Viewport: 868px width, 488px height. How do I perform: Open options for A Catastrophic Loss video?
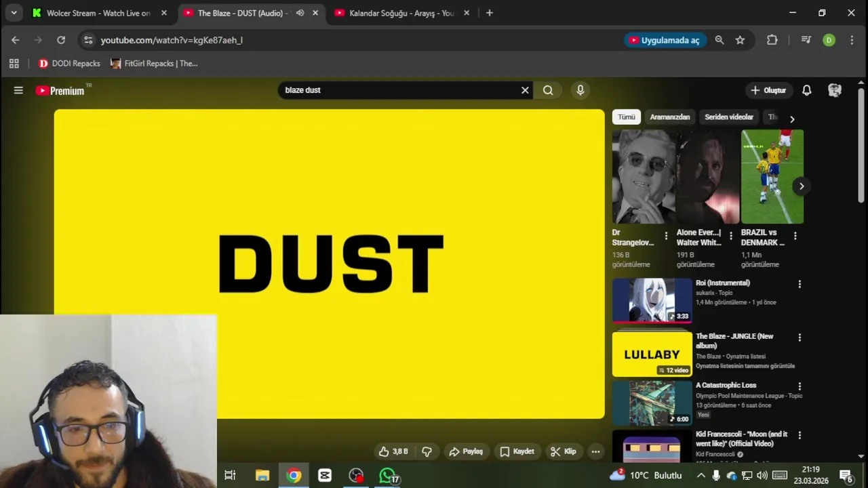(x=800, y=386)
